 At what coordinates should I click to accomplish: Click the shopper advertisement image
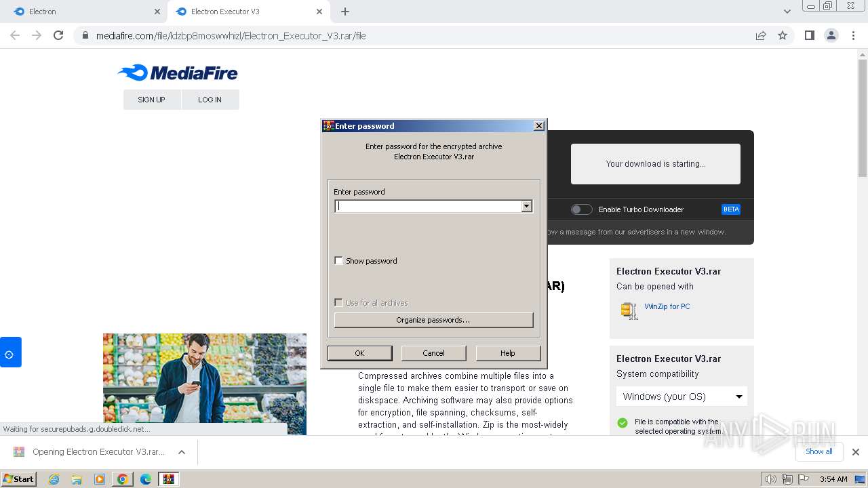[205, 384]
